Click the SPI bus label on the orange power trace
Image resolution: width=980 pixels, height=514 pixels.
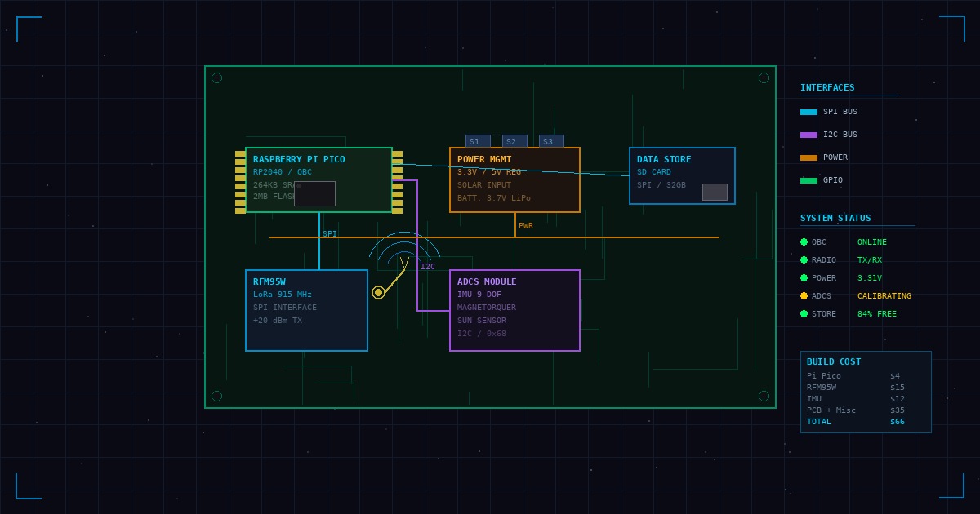[330, 234]
